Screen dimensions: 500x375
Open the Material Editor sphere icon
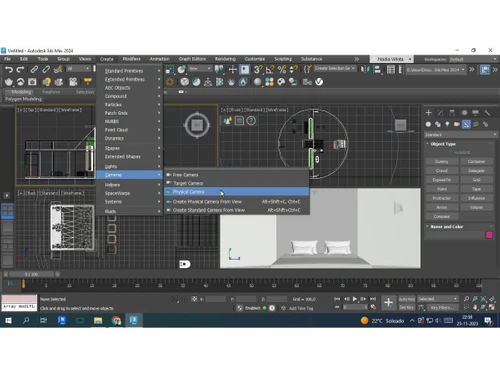(x=257, y=82)
